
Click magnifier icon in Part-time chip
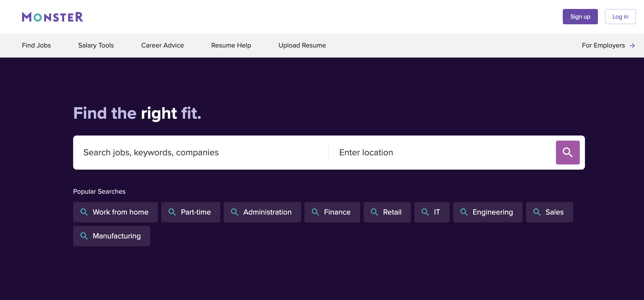[x=172, y=212]
